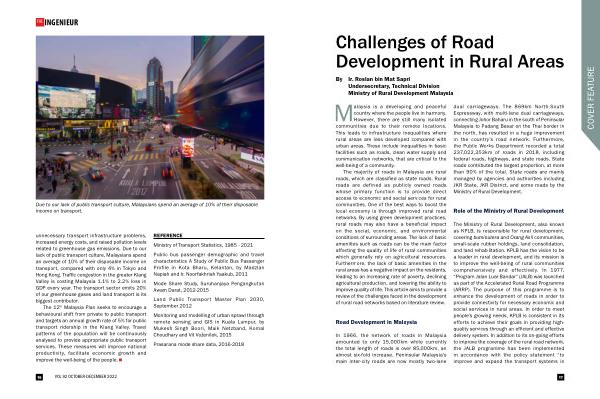Click the COVER FEATURE side tab
600x399 pixels.
[x=591, y=98]
